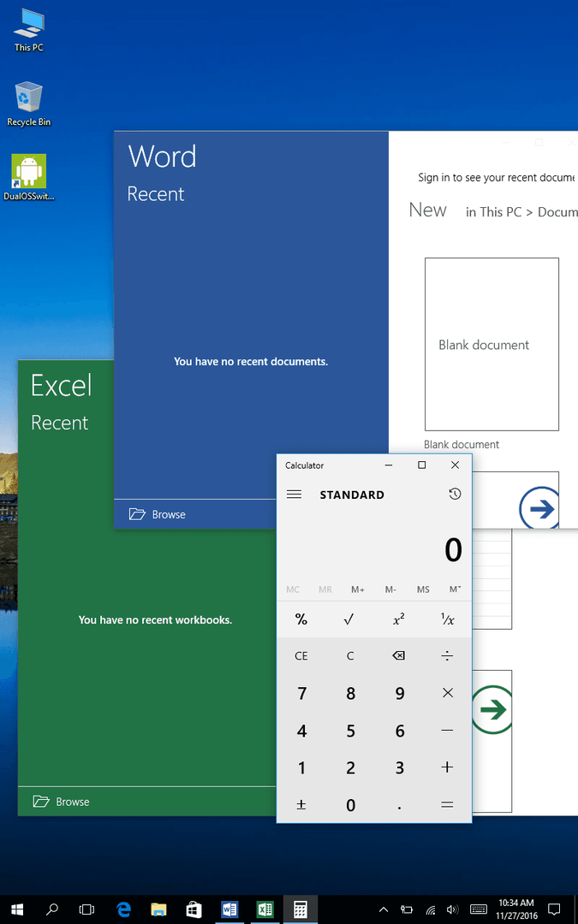This screenshot has height=924, width=578.
Task: Click digit 7 on Calculator
Action: click(x=301, y=693)
